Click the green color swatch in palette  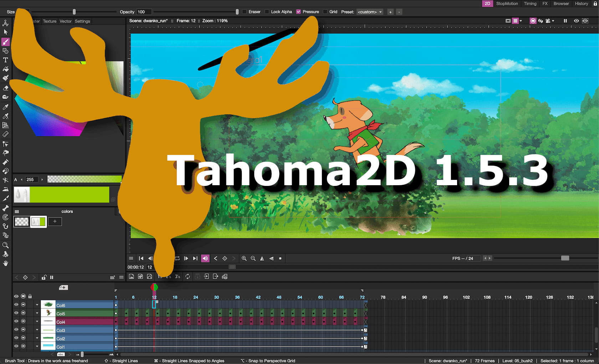click(x=39, y=222)
